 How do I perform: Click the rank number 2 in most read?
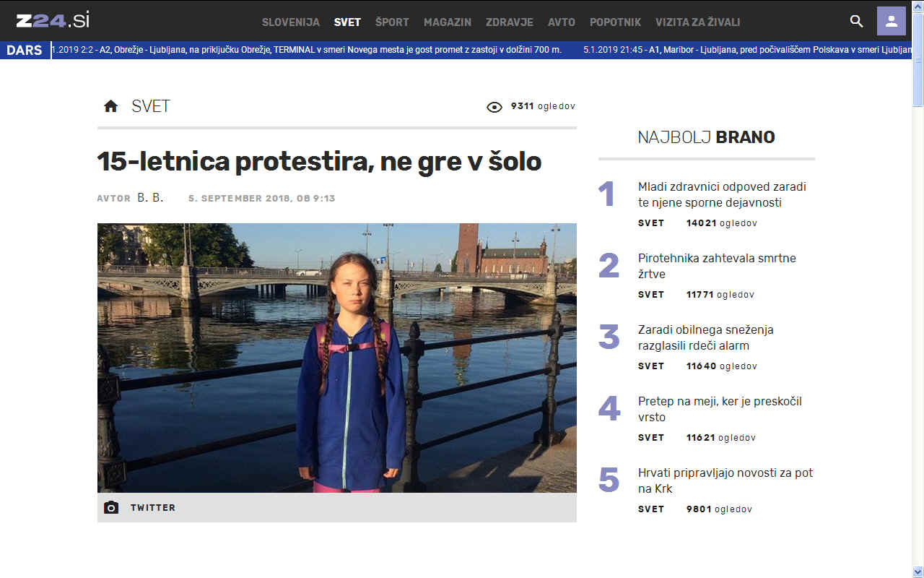coord(609,266)
